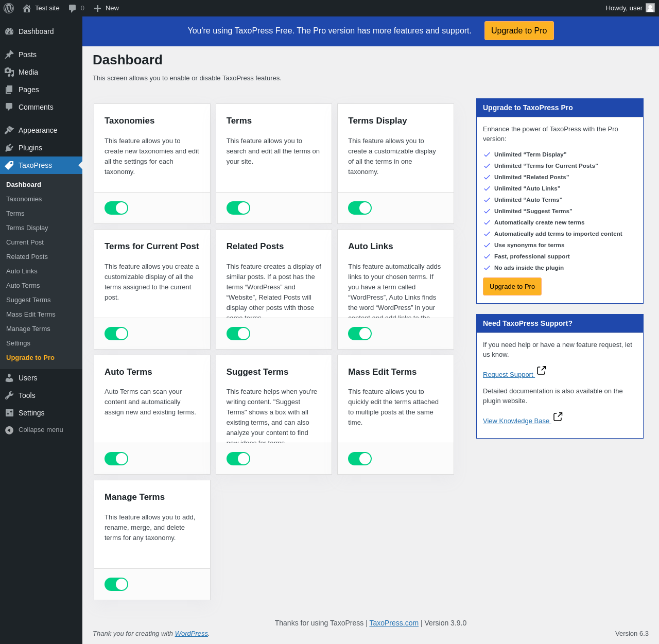The image size is (659, 644).
Task: Open the Posts sidebar menu label
Action: 27,55
